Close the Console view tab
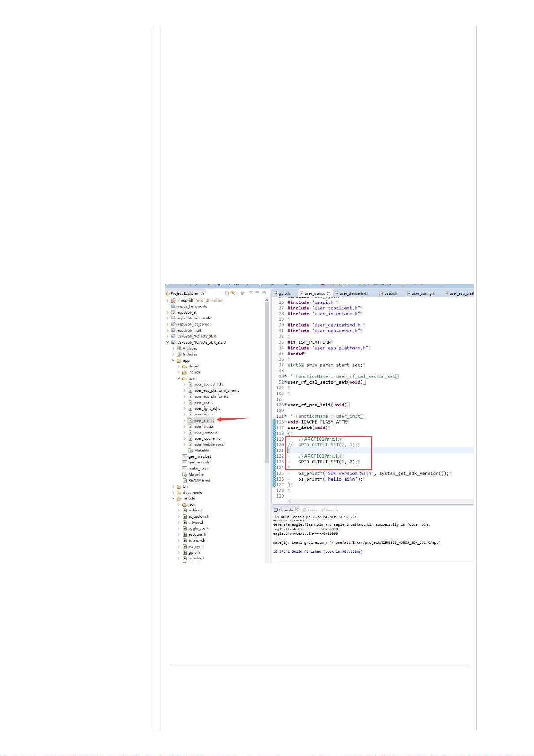Image resolution: width=534 pixels, height=756 pixels. (x=296, y=510)
